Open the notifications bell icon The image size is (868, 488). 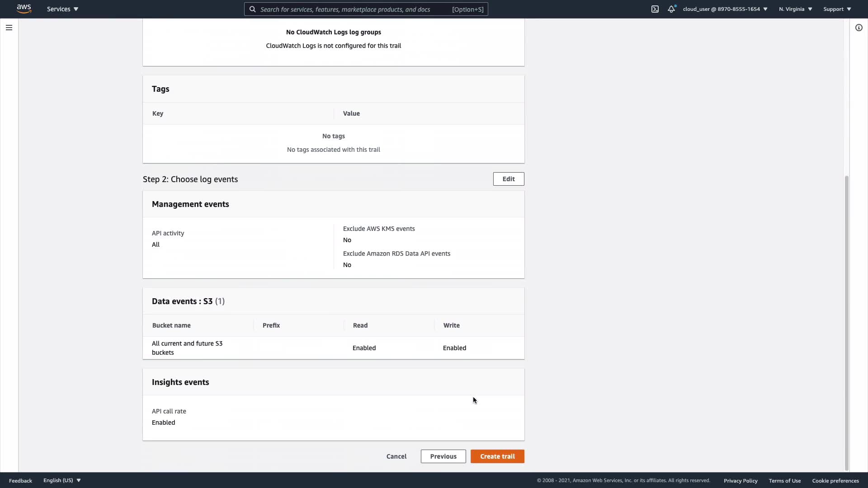click(x=671, y=9)
